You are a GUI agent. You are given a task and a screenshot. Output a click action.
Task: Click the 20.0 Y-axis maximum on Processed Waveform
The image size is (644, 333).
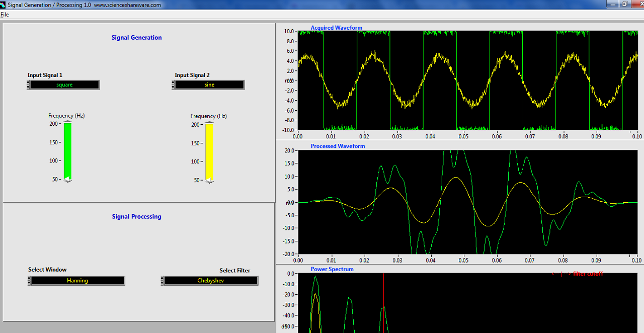point(289,150)
